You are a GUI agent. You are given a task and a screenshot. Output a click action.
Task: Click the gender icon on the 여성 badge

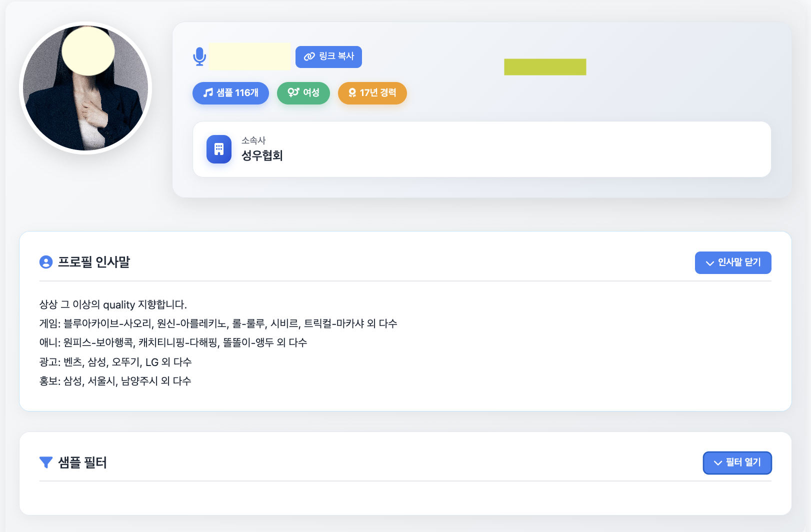(x=292, y=93)
